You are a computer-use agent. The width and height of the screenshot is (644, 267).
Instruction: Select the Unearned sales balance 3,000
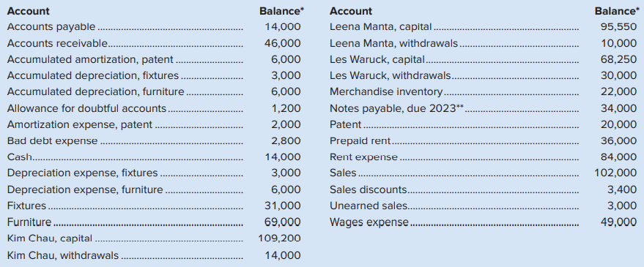coord(622,206)
